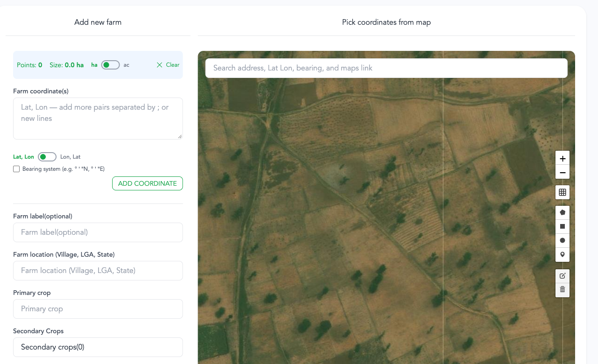This screenshot has height=364, width=598.
Task: Zoom in on the map
Action: 562,158
